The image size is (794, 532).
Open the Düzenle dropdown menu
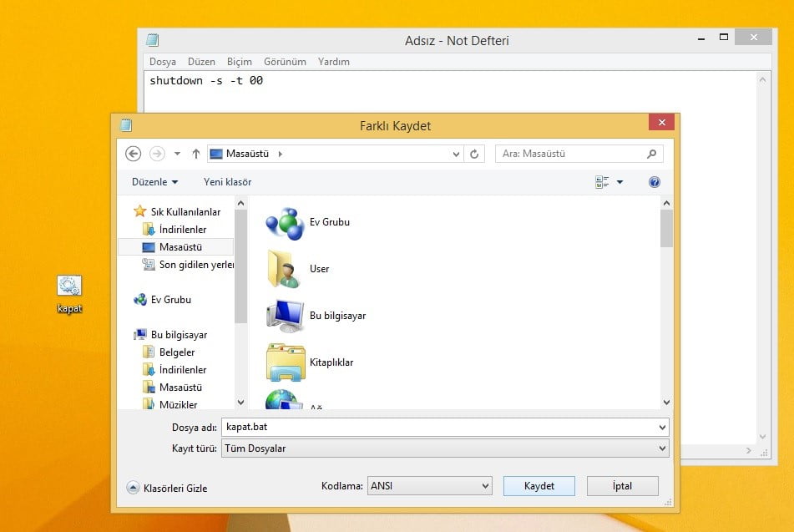(154, 182)
